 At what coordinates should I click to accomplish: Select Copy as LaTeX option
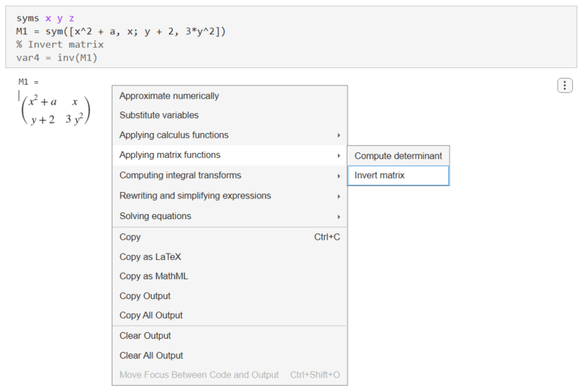pos(150,257)
